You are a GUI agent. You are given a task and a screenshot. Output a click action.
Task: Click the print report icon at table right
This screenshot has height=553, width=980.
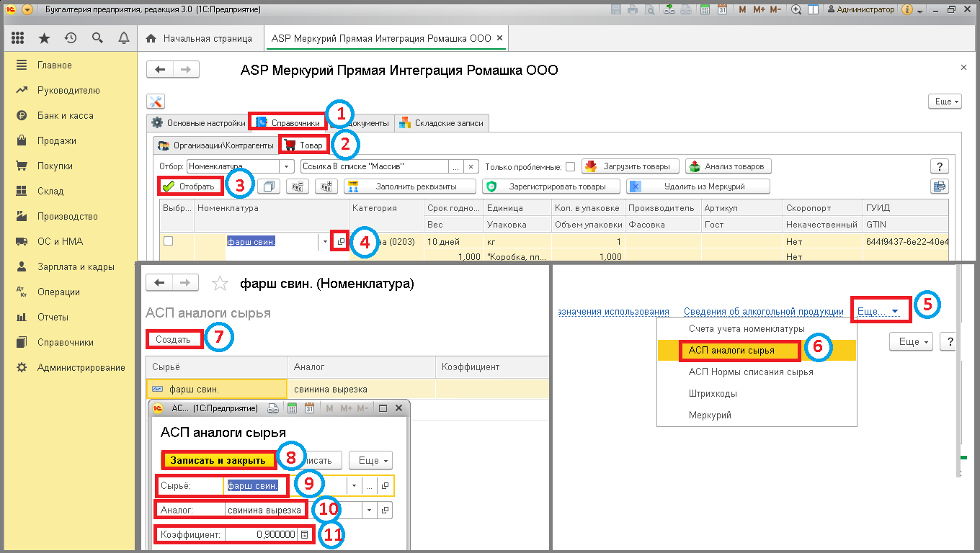pyautogui.click(x=939, y=186)
